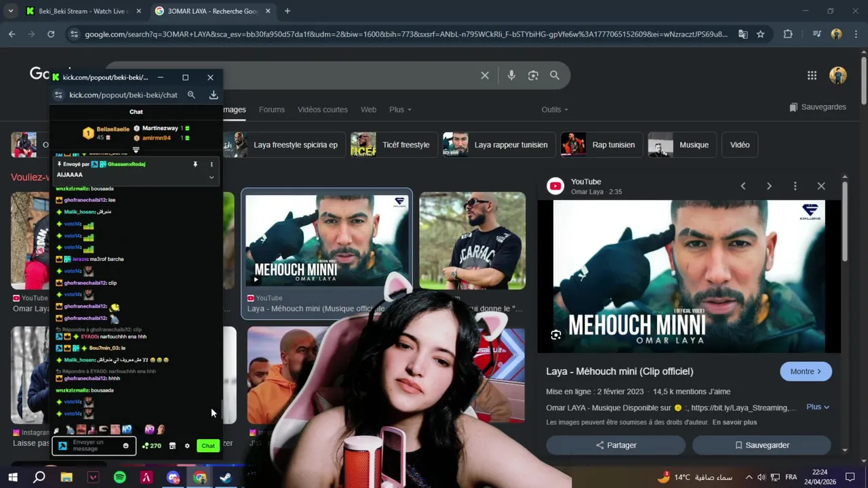Screen dimensions: 868x488
Task: Open Chrome extensions puzzle icon
Action: click(x=788, y=34)
